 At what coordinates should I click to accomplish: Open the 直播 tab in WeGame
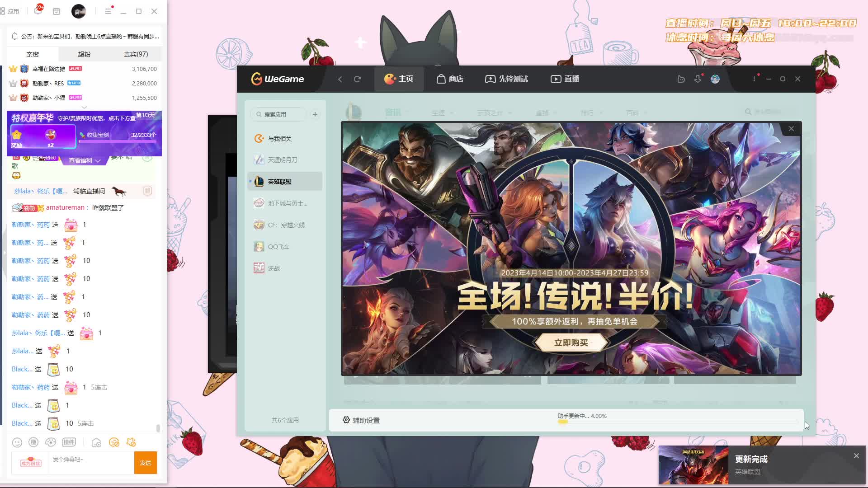tap(565, 79)
